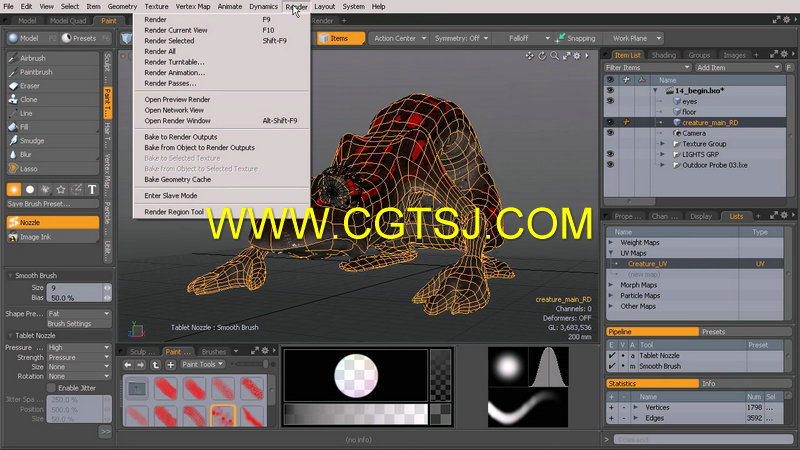Select the Blur tool
This screenshot has height=450, width=800.
click(53, 155)
